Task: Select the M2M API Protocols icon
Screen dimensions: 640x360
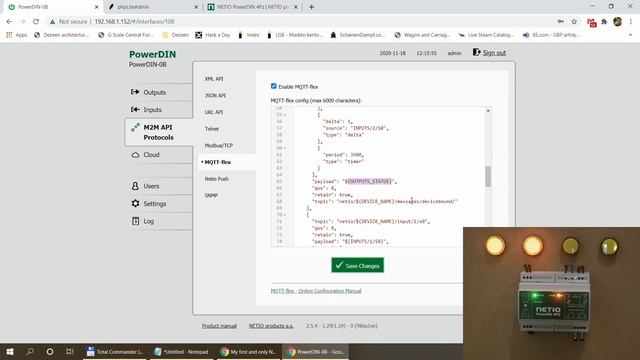Action: point(135,127)
